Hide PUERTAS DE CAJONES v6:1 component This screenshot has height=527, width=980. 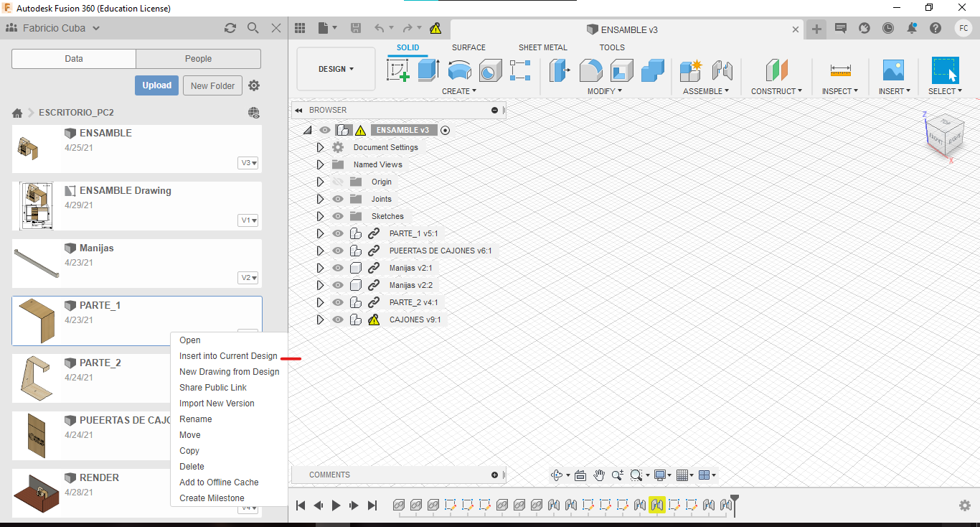(338, 251)
